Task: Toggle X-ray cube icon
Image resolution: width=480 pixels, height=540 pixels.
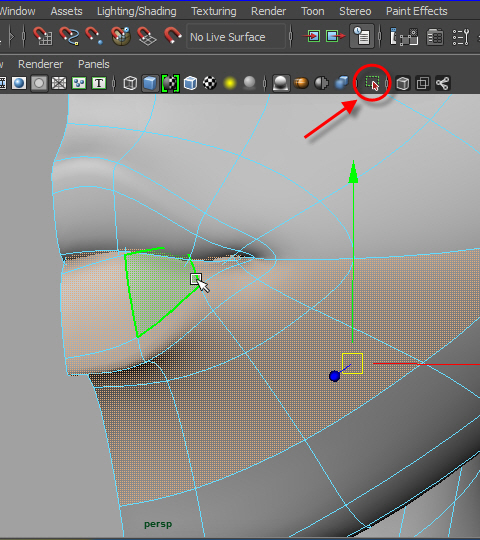Action: coord(403,83)
